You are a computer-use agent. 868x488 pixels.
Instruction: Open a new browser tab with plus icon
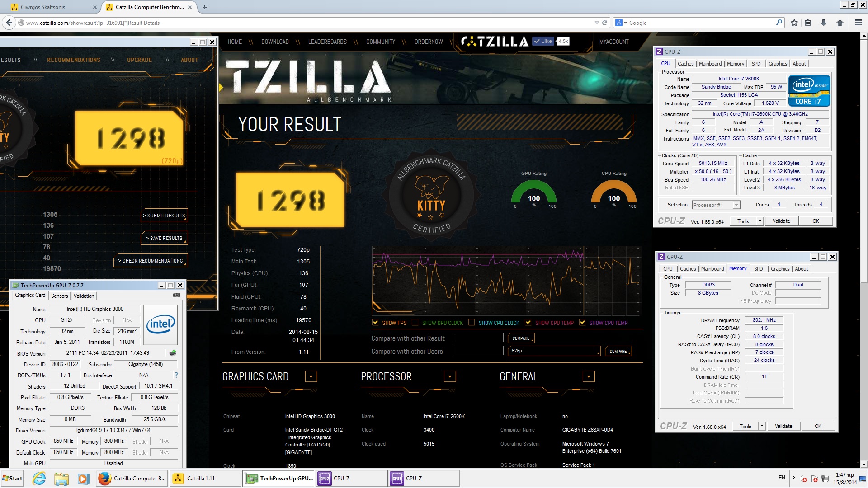pyautogui.click(x=205, y=7)
